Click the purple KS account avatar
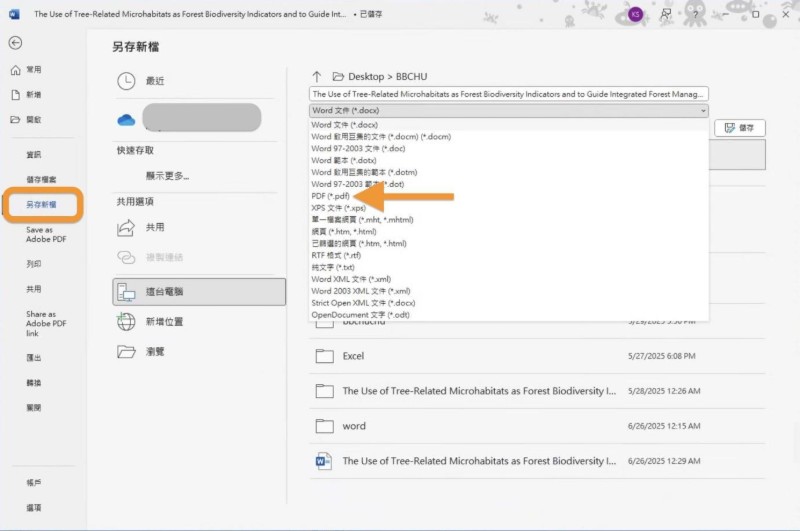This screenshot has width=800, height=531. [x=635, y=14]
